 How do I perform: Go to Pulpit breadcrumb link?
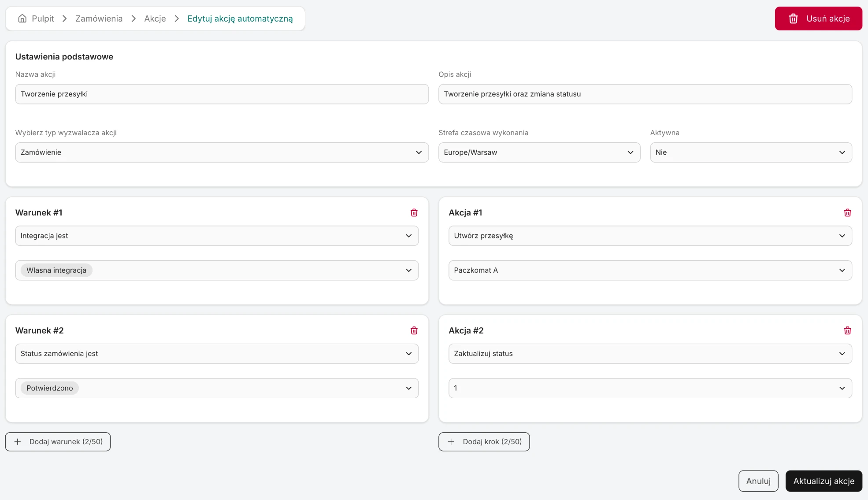click(43, 19)
